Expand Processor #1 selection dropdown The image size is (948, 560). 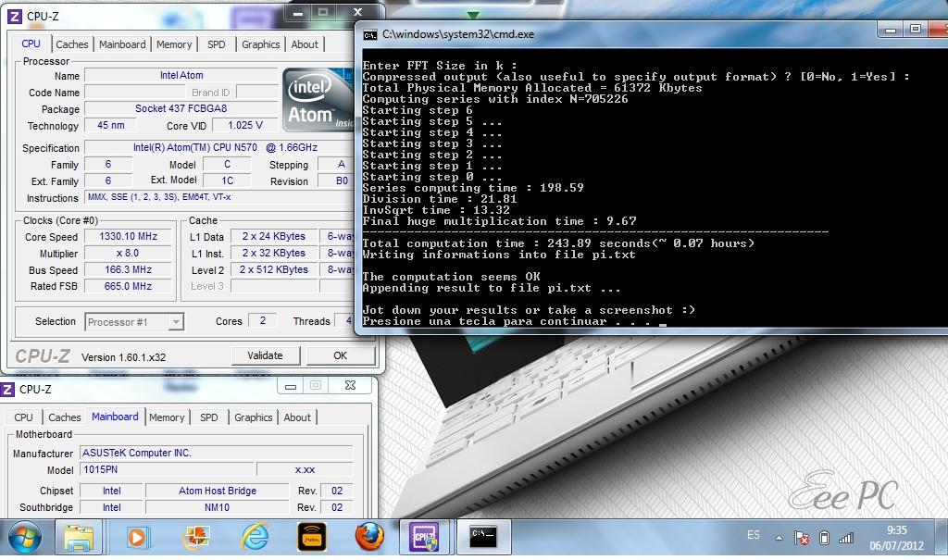175,322
